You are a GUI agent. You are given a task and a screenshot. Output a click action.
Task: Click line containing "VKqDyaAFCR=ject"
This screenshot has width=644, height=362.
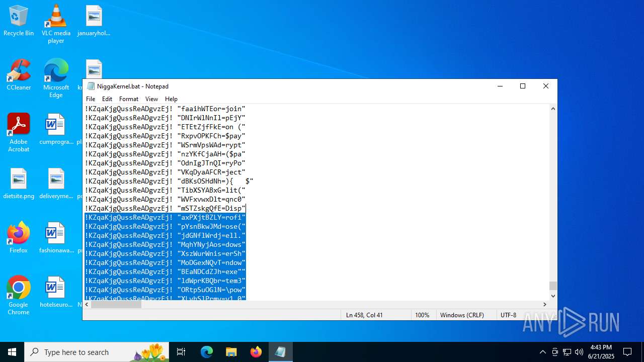(165, 172)
